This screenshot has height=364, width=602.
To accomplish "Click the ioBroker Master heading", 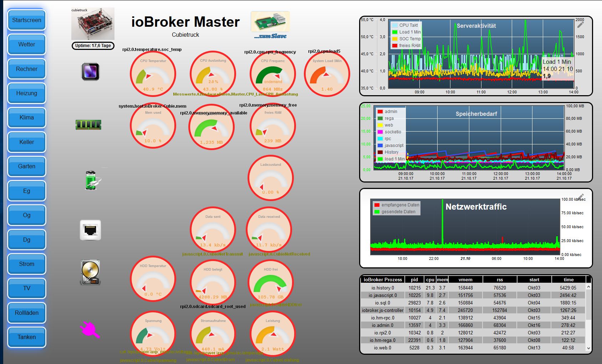I will (185, 22).
